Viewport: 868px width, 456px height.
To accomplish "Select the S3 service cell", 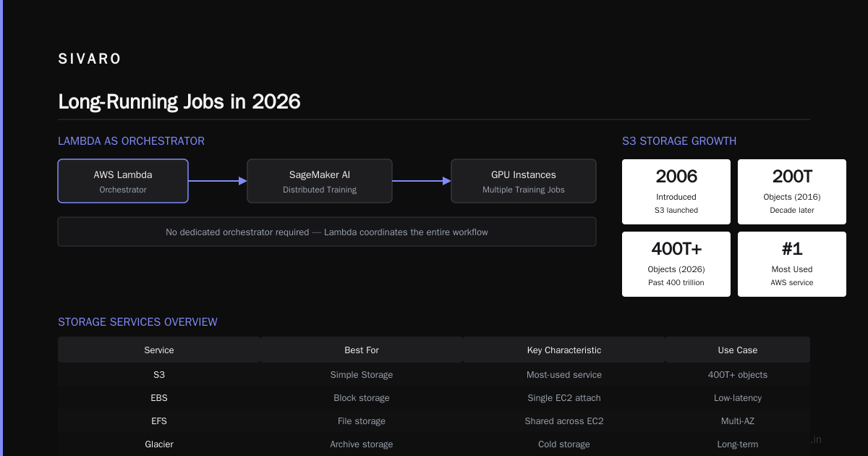I will click(x=159, y=375).
